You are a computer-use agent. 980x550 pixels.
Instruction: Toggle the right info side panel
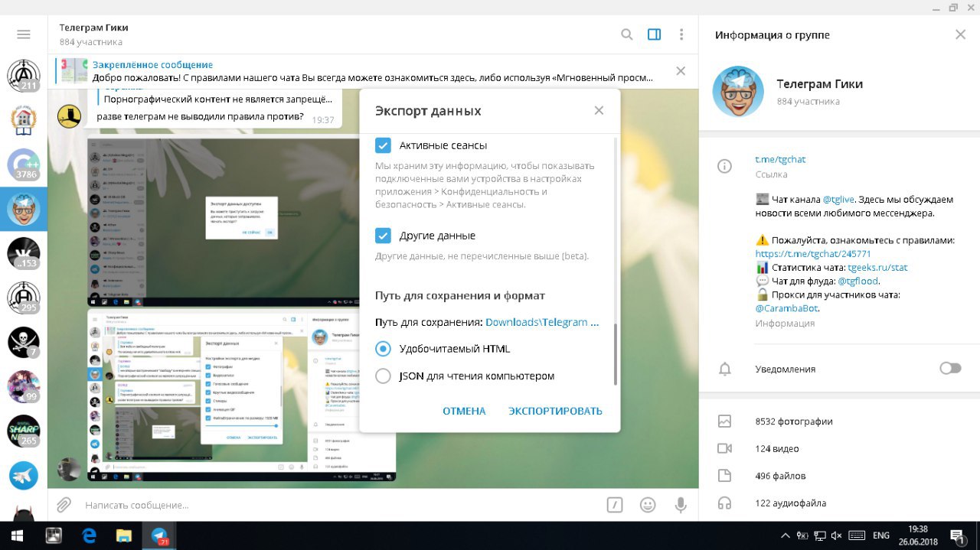tap(654, 34)
